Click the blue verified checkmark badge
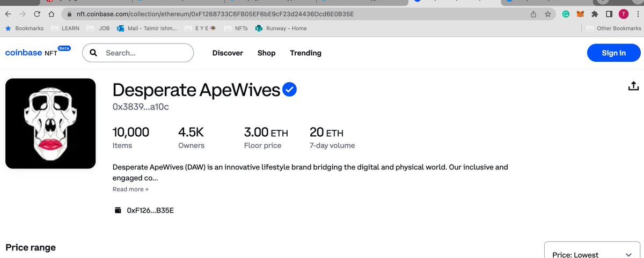Viewport: 644px width, 258px height. coord(290,90)
